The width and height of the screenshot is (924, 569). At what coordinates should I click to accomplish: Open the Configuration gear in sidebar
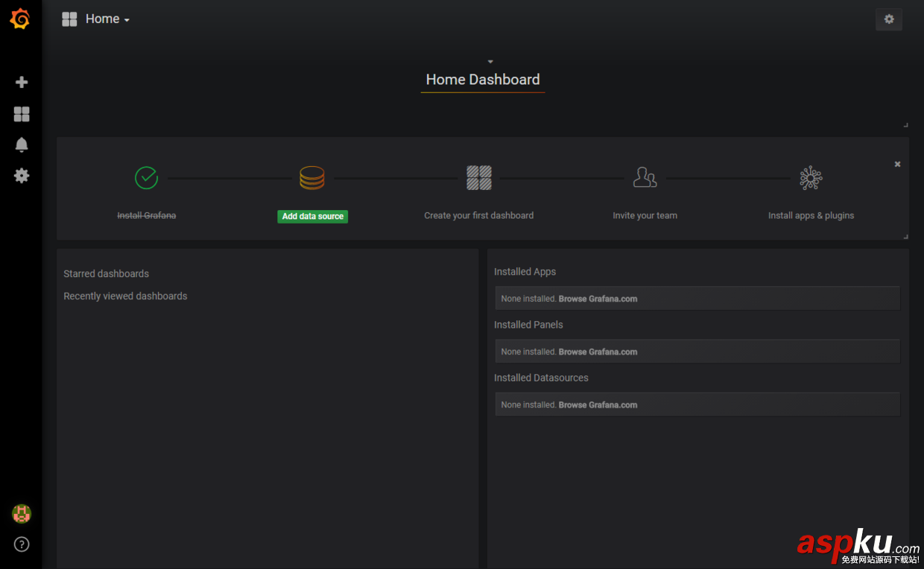[22, 176]
